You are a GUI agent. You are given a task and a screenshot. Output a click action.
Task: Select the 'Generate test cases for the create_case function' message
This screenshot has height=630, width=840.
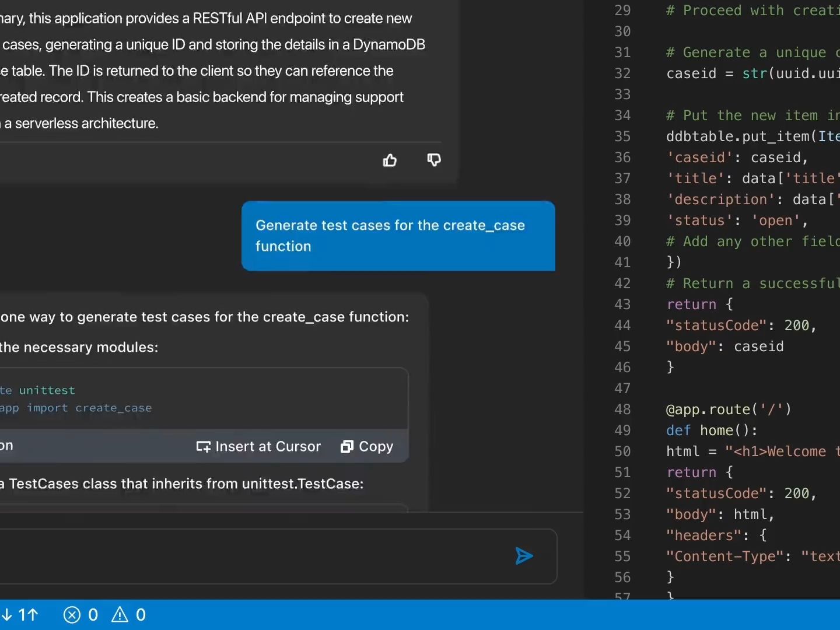398,236
